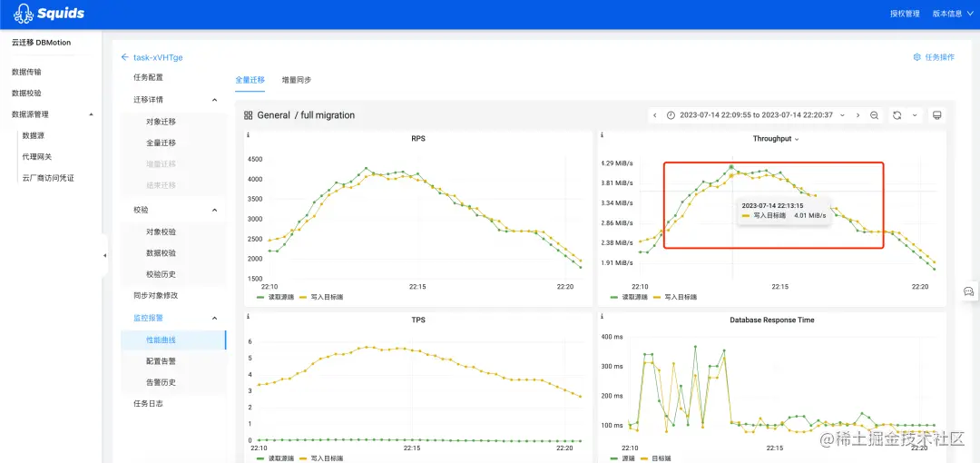
Task: Click the dashboard grid icon
Action: coord(248,115)
